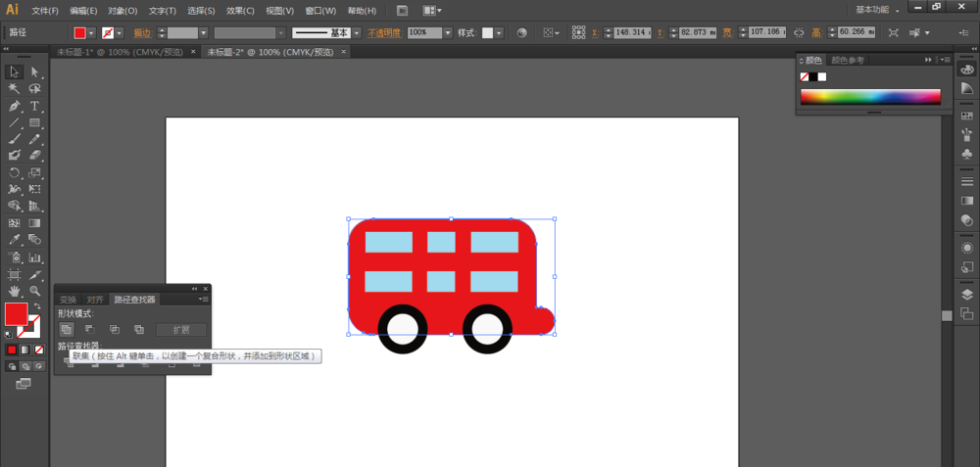
Task: Select the Eyedropper tool
Action: tap(15, 239)
